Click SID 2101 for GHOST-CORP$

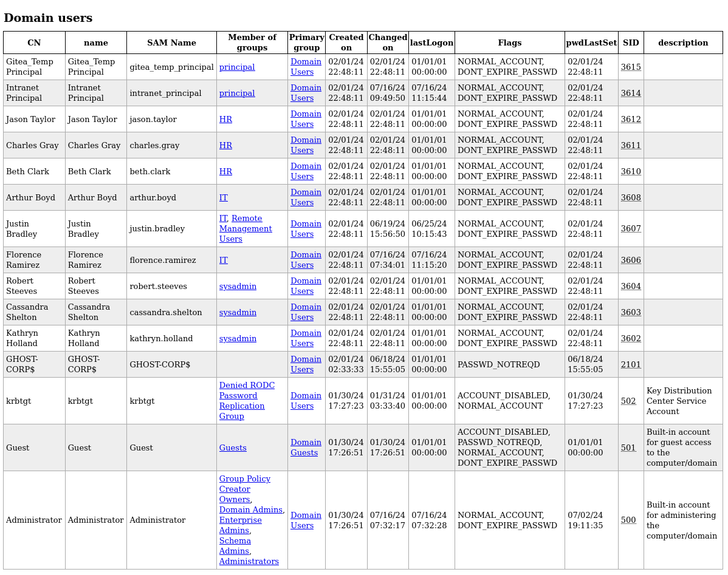point(631,364)
